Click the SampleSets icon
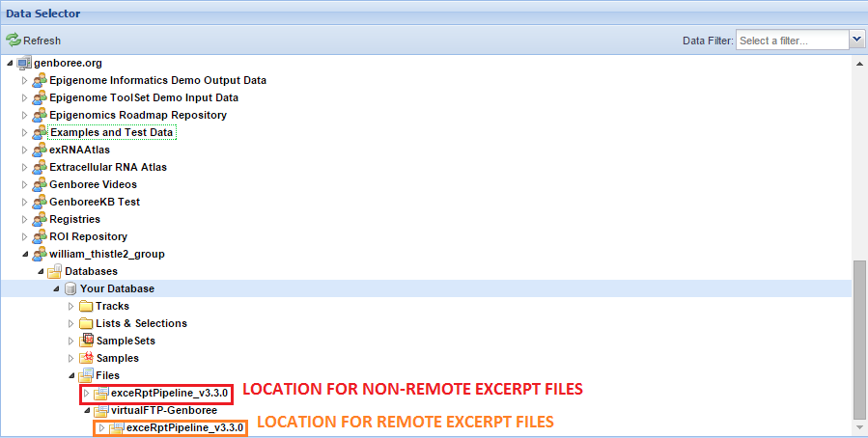 pos(86,341)
